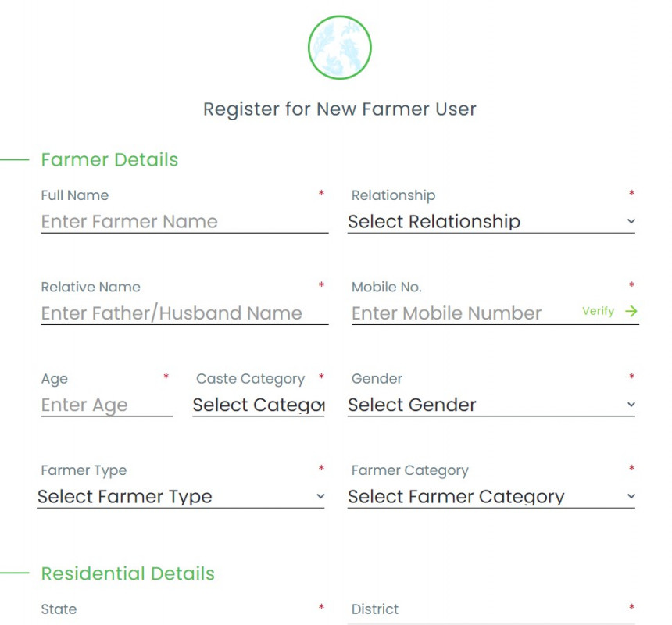Click the green arrow beside Verify
Screen dimensions: 672x625
point(631,311)
